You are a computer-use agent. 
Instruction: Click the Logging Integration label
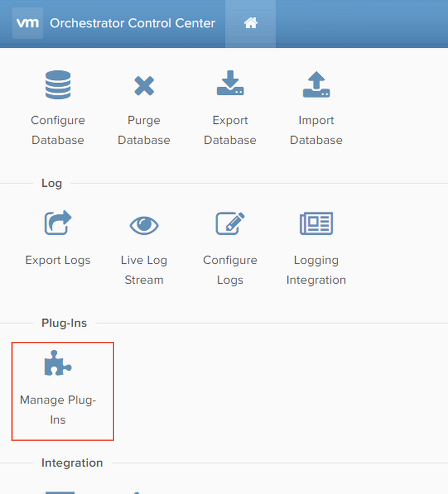[x=316, y=270]
